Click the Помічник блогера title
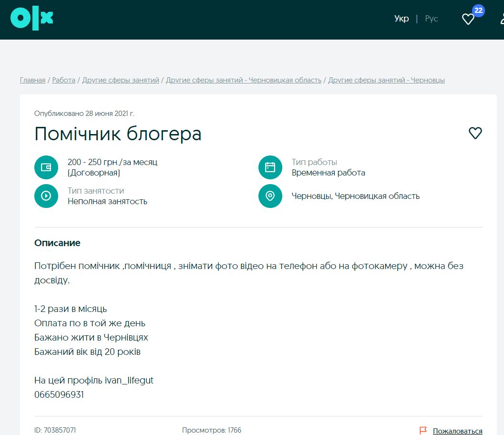Viewport: 504px width, 435px height. [118, 134]
